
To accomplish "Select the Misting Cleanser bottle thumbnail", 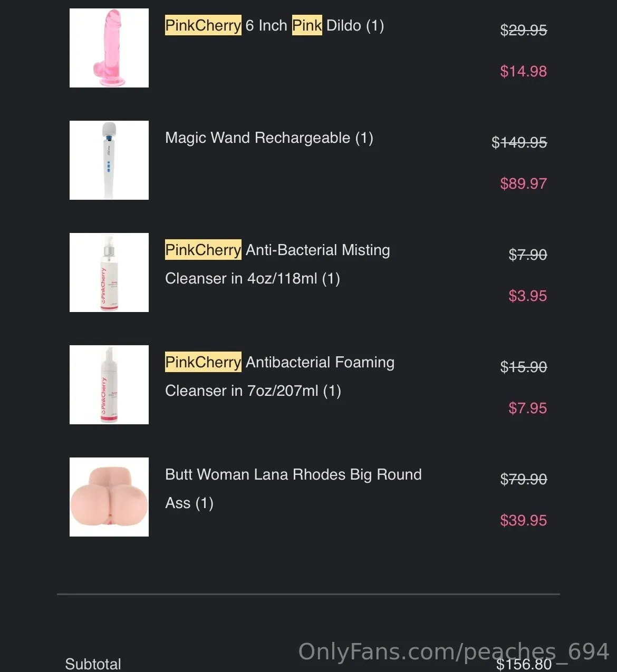I will click(109, 272).
